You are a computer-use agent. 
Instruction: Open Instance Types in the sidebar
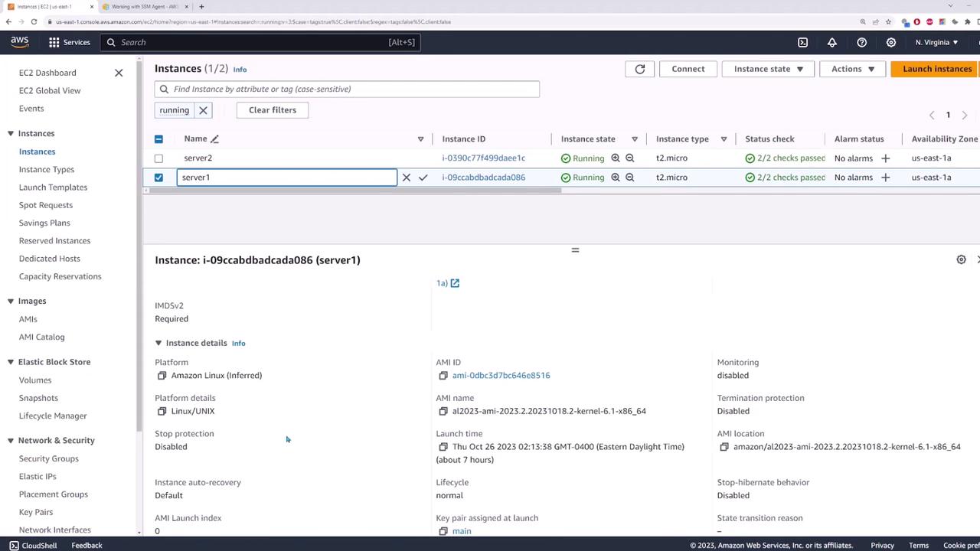click(x=47, y=170)
